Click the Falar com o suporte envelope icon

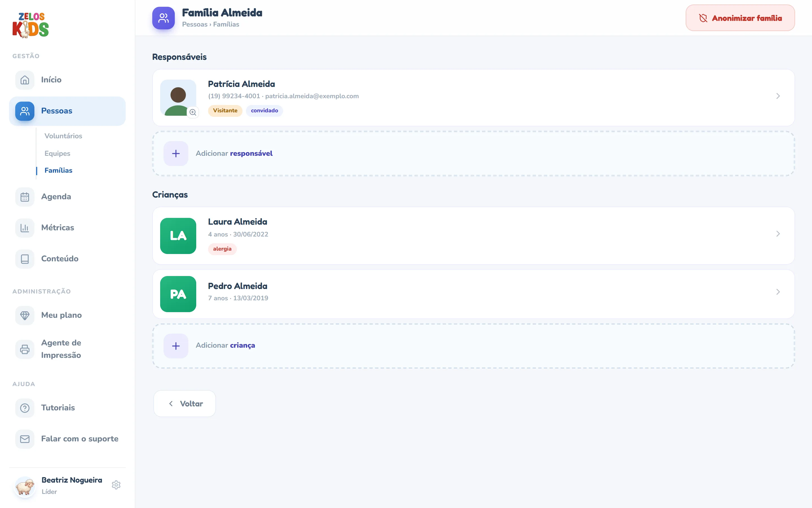pyautogui.click(x=25, y=439)
